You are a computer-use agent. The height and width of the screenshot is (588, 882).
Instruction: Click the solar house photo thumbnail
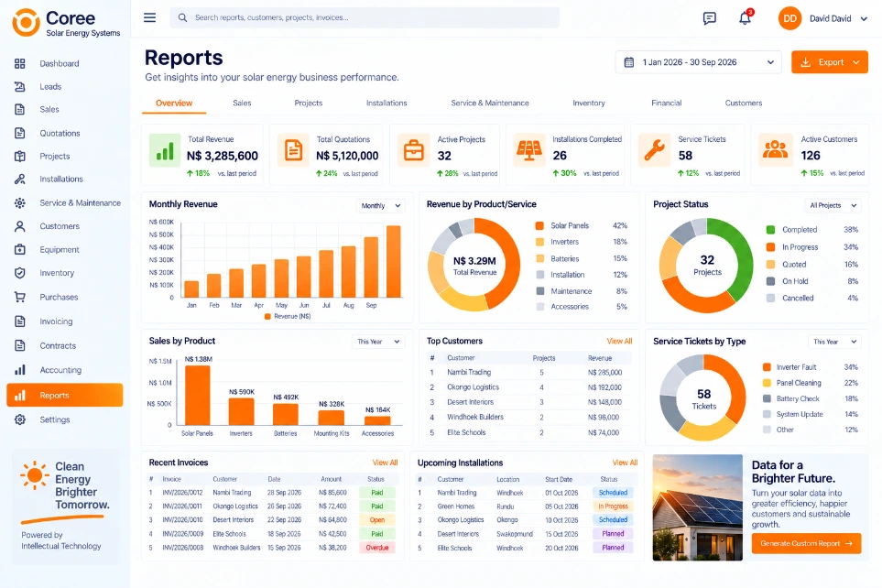(x=698, y=507)
